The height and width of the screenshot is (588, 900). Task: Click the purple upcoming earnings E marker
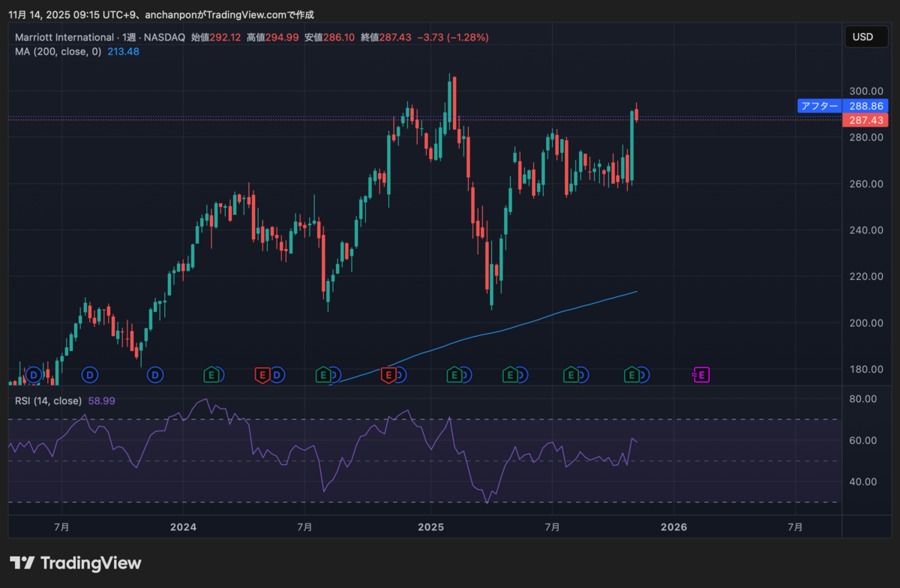pos(702,373)
